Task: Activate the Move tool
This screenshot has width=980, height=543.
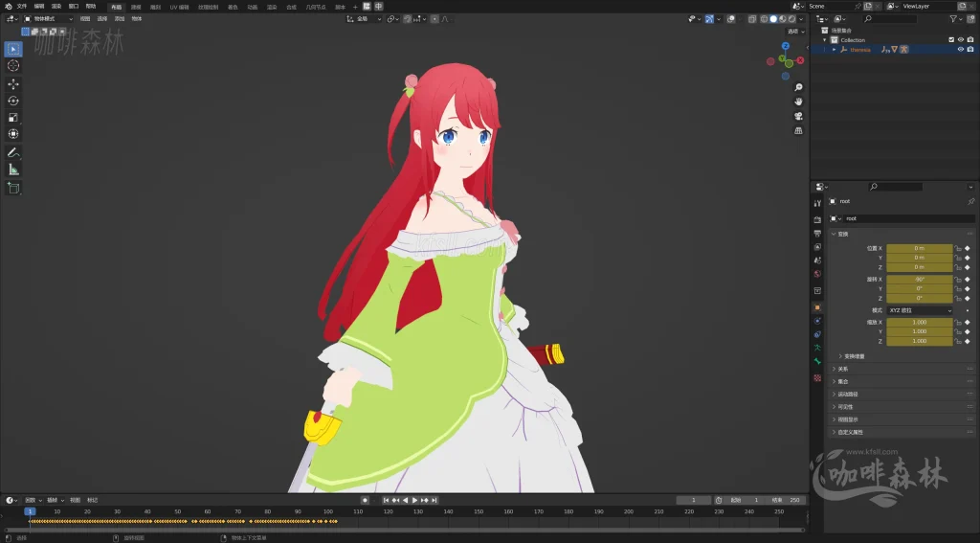Action: click(x=13, y=84)
